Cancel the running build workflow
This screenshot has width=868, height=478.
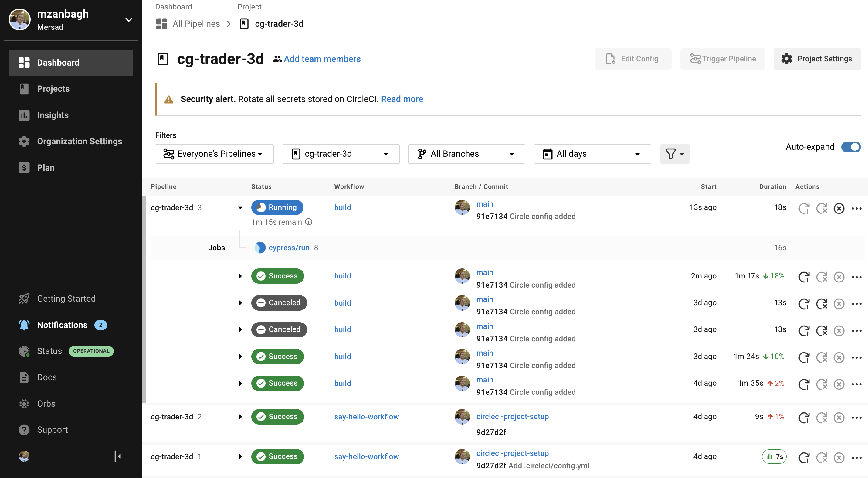coord(839,208)
